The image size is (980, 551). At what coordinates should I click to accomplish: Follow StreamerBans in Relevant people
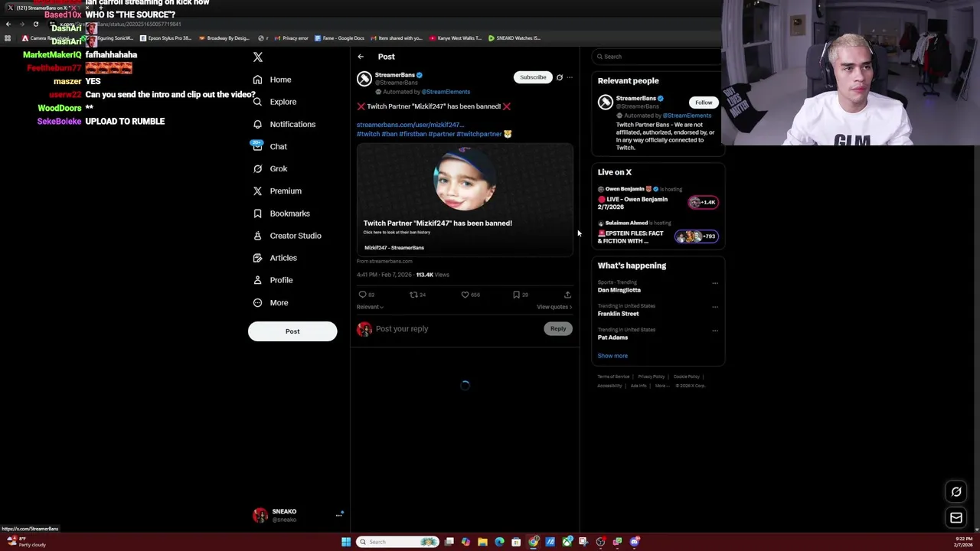tap(704, 103)
